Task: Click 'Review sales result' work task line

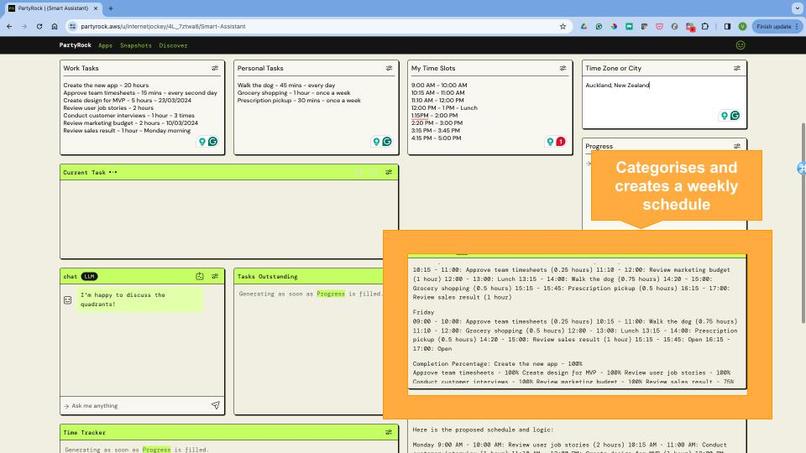Action: (127, 131)
